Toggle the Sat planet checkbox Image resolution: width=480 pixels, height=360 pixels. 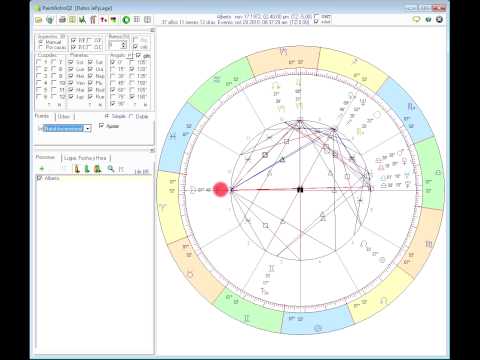90,62
